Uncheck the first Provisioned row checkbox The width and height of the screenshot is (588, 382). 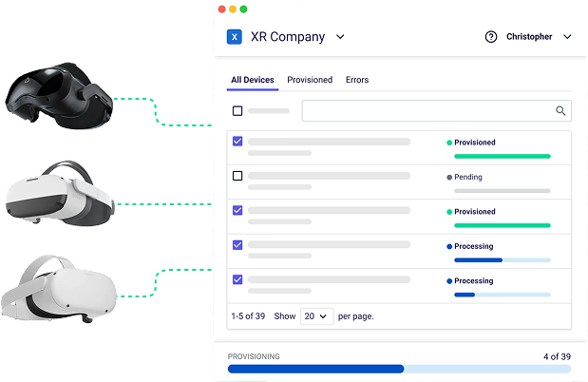tap(237, 142)
